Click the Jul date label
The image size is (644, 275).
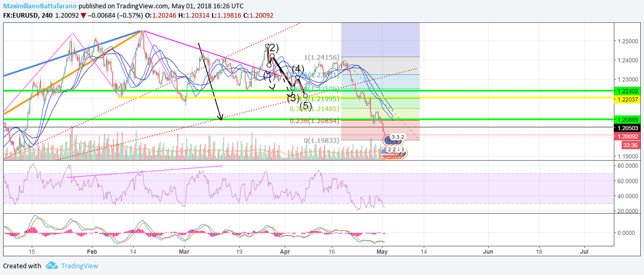pos(584,251)
